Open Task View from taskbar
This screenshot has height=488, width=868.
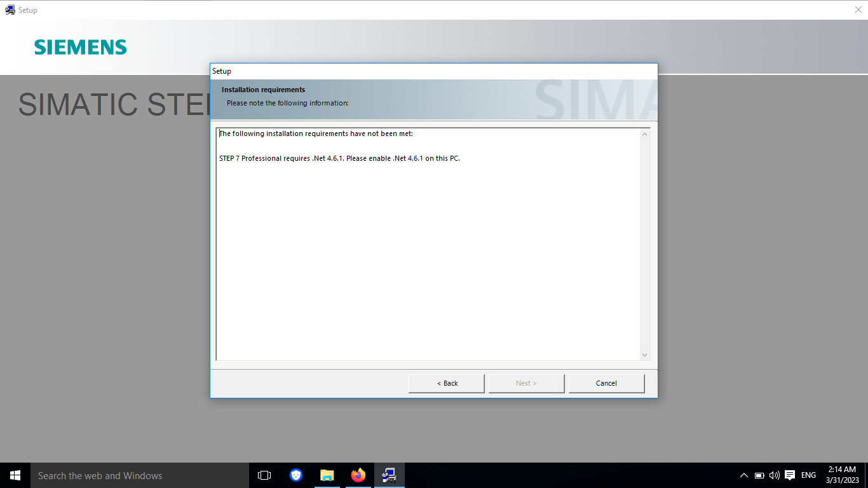pos(264,475)
